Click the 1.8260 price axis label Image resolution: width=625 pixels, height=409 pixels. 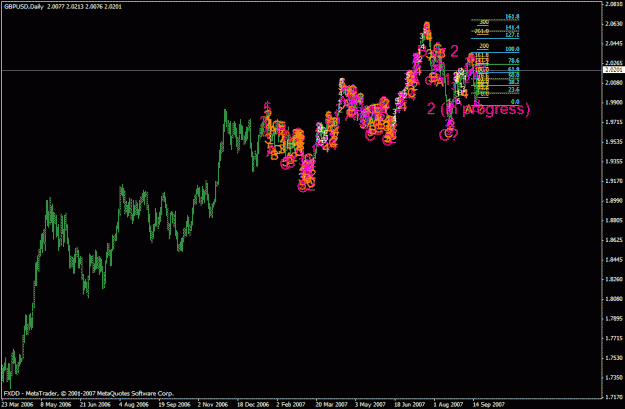(x=614, y=279)
